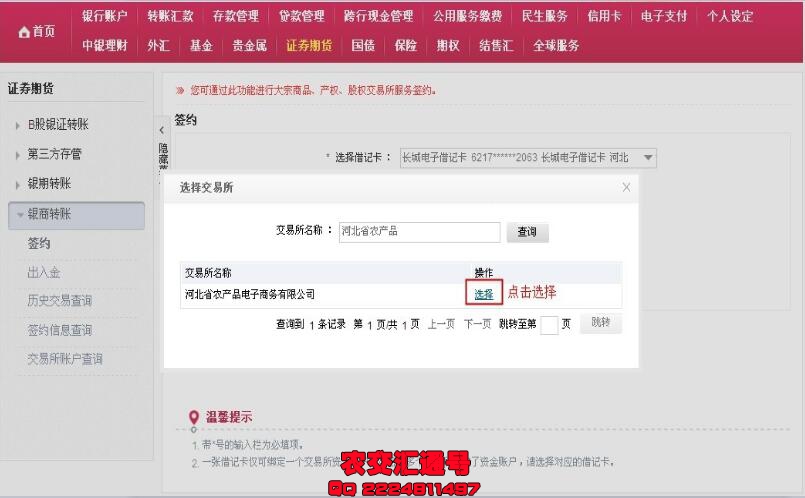Open 出入金 in sidebar
Viewport: 805px width, 498px height.
tap(44, 272)
